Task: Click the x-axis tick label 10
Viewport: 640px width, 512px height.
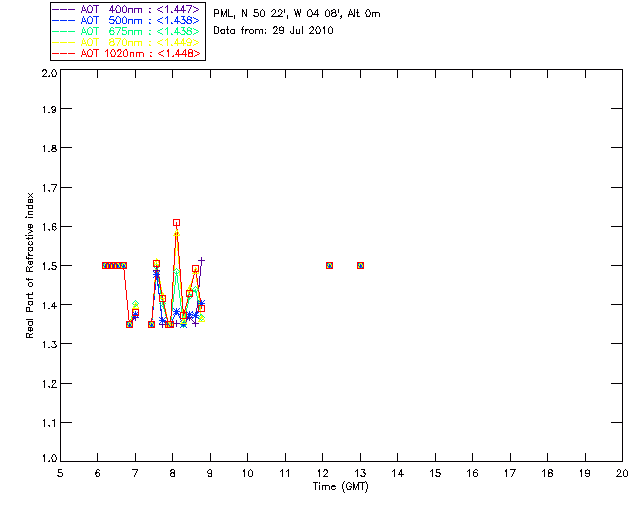Action: [247, 473]
